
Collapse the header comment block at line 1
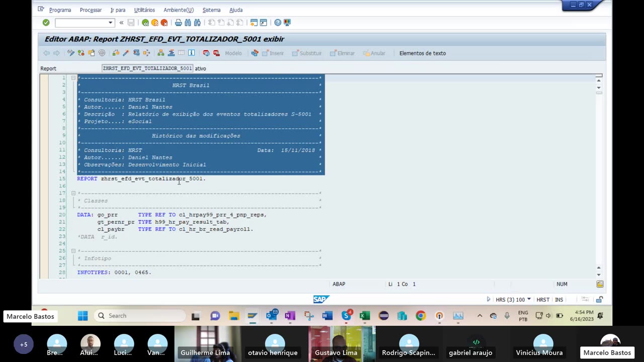click(73, 78)
